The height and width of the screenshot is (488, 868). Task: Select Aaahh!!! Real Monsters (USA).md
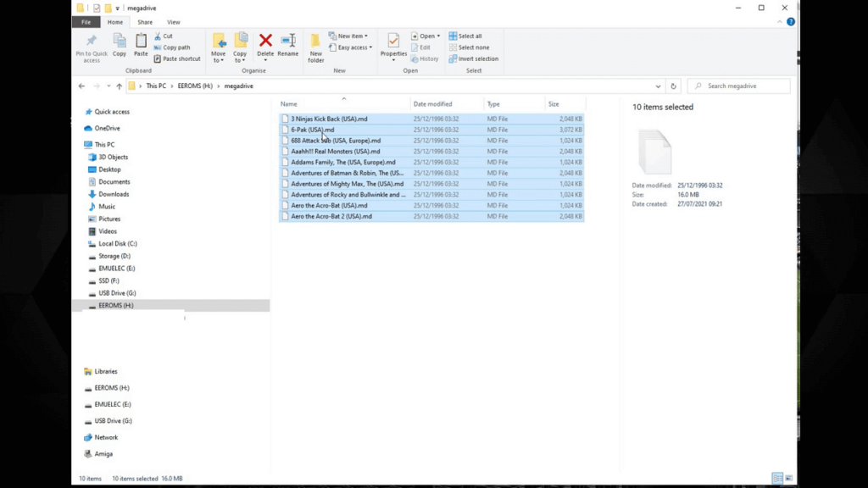431,152
